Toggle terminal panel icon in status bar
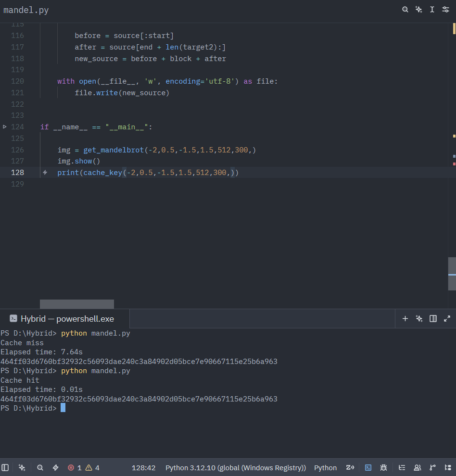Screen dimensions: 456x476 tap(368, 467)
